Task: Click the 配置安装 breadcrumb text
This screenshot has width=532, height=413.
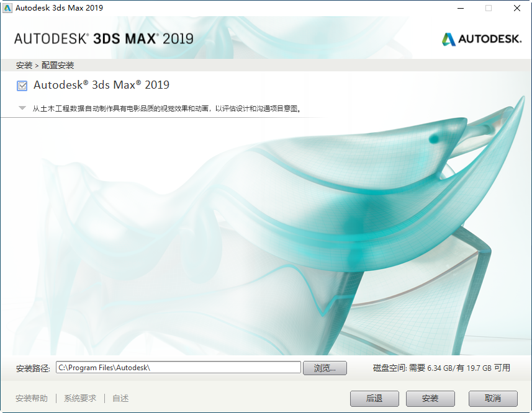Action: [x=58, y=65]
